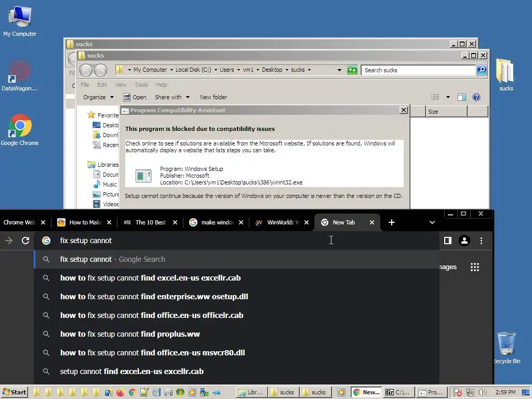Click the Explorer back arrow button
Viewport: 532px width, 399px height.
[86, 70]
